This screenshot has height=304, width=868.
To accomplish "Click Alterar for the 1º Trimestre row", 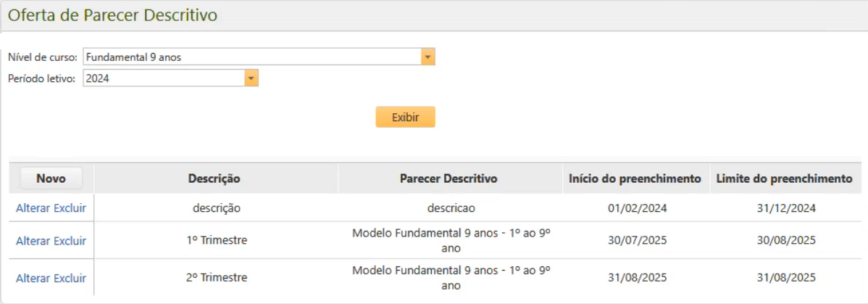I will coord(33,241).
